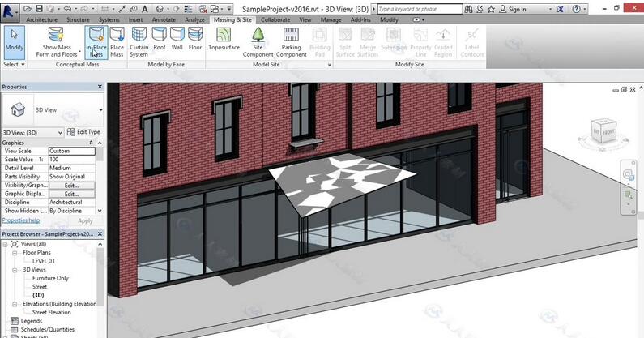644x338 pixels.
Task: Select the Roof by face tool
Action: [x=160, y=42]
